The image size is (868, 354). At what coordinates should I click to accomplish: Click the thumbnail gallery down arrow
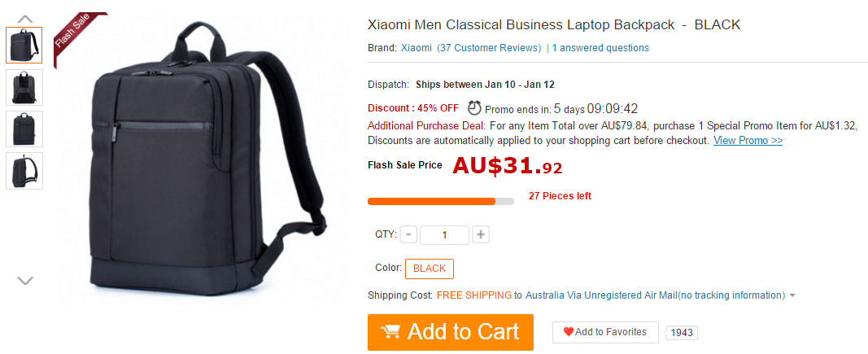coord(25,280)
